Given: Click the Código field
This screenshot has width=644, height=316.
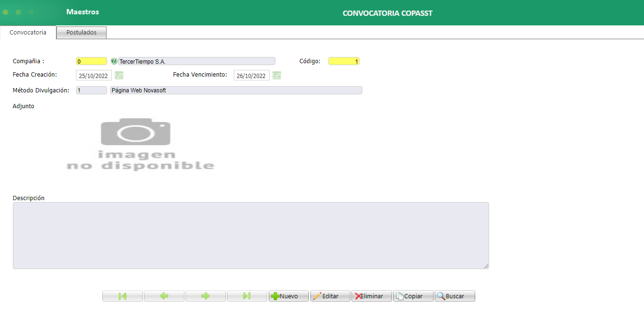Looking at the screenshot, I should click(x=344, y=61).
